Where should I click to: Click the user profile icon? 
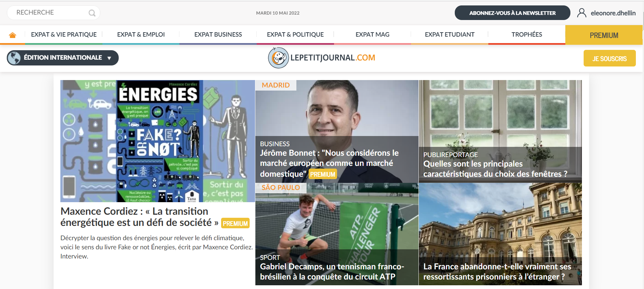point(582,13)
